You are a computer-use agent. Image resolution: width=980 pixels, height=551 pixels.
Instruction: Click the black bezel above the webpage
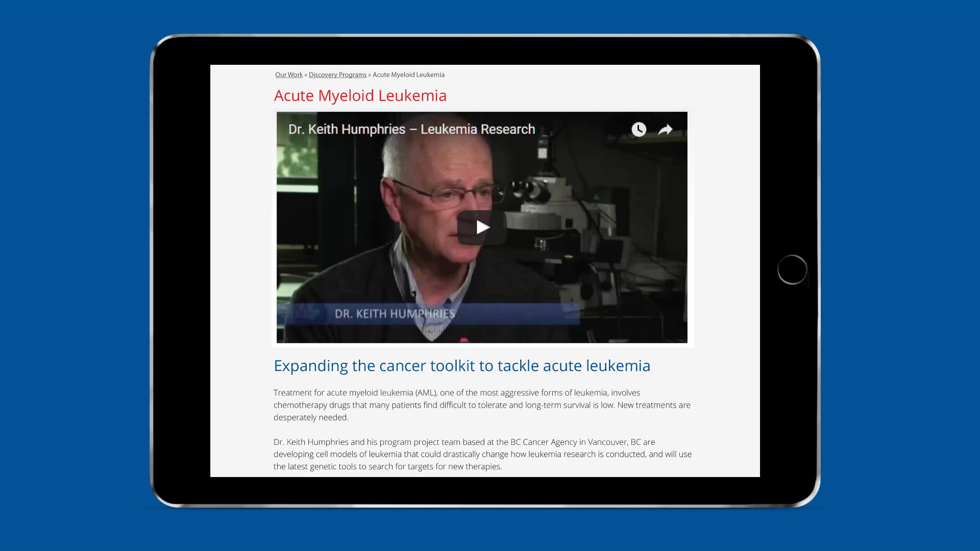point(485,51)
